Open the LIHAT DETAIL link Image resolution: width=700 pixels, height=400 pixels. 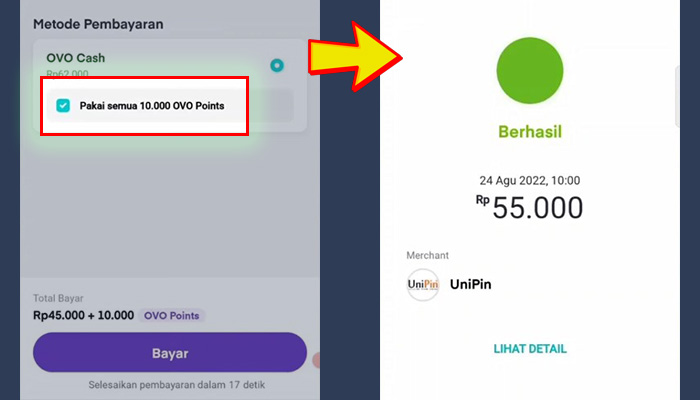coord(530,349)
